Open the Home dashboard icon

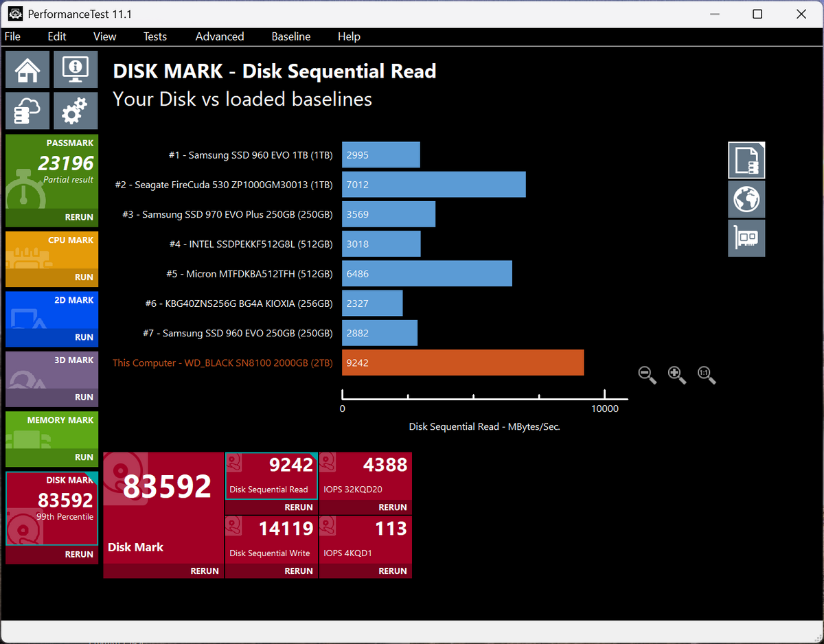(x=27, y=69)
